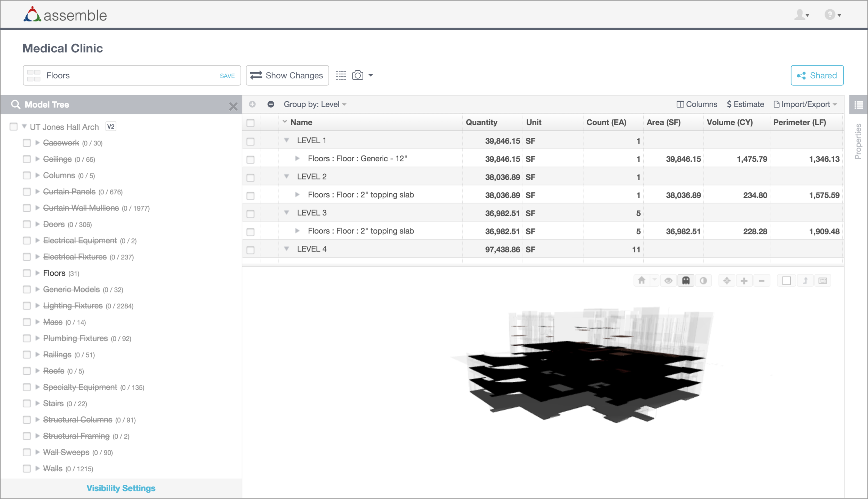Click the Show Changes button
The width and height of the screenshot is (868, 499).
287,75
